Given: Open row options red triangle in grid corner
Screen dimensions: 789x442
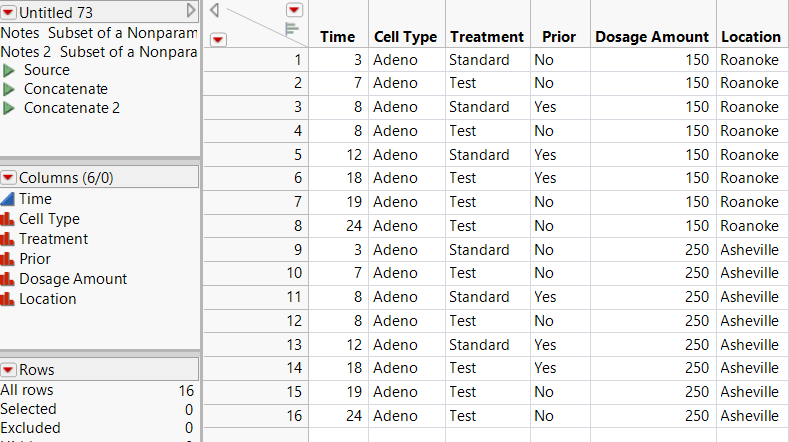Looking at the screenshot, I should (x=218, y=40).
